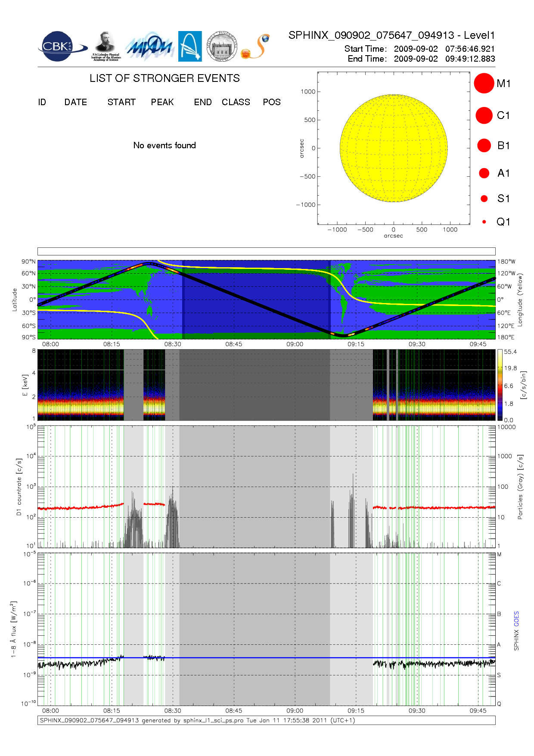Click the LIST OF STRONGER EVENTS heading
The image size is (534, 756).
[x=165, y=78]
